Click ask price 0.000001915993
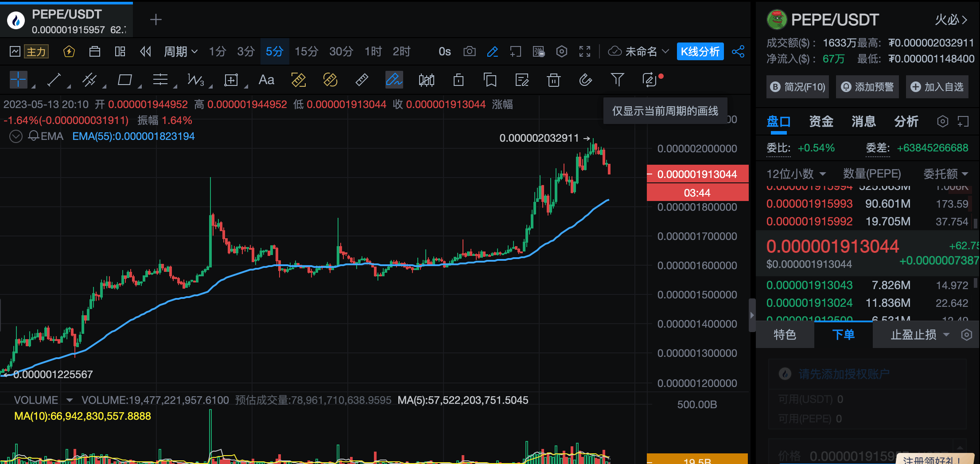 [809, 204]
